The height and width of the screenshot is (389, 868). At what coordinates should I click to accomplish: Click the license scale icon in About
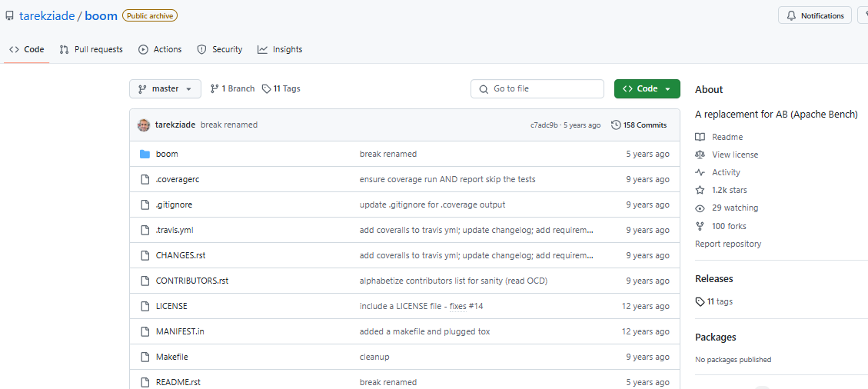[700, 155]
